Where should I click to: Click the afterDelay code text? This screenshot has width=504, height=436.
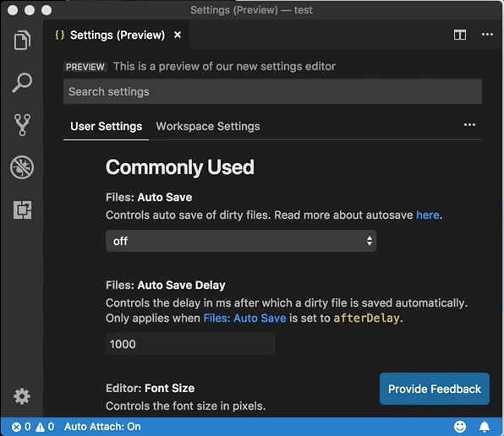[x=366, y=319]
